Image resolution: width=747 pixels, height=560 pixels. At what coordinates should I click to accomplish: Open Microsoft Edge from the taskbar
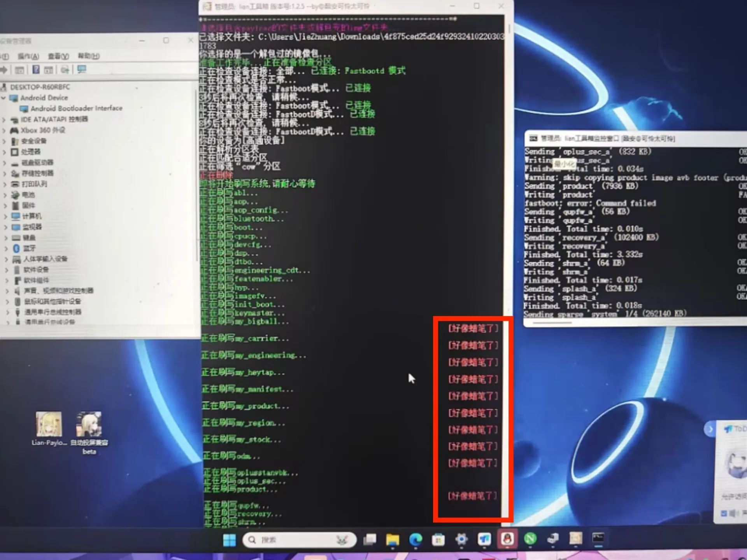pos(416,539)
